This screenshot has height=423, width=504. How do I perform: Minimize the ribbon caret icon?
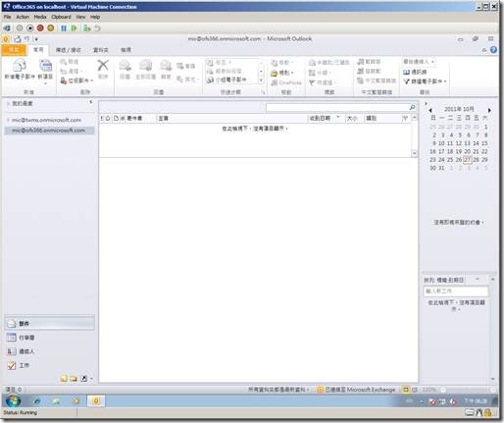click(484, 50)
